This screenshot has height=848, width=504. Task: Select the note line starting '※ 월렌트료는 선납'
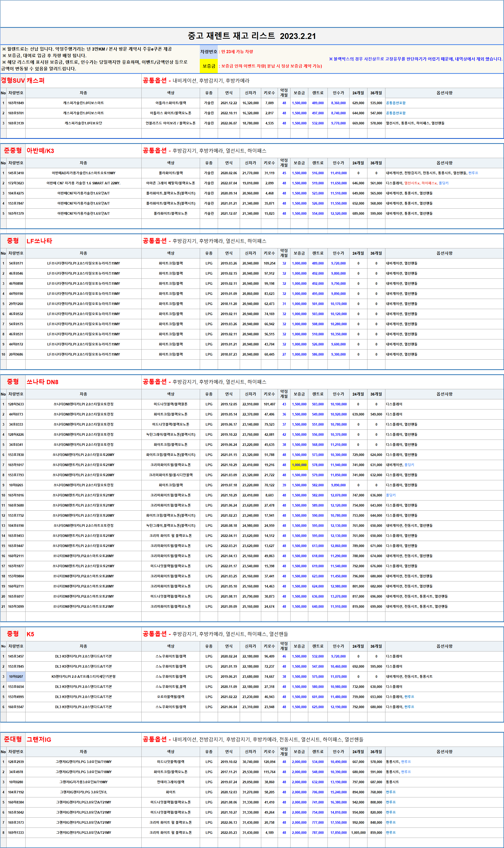(x=87, y=49)
